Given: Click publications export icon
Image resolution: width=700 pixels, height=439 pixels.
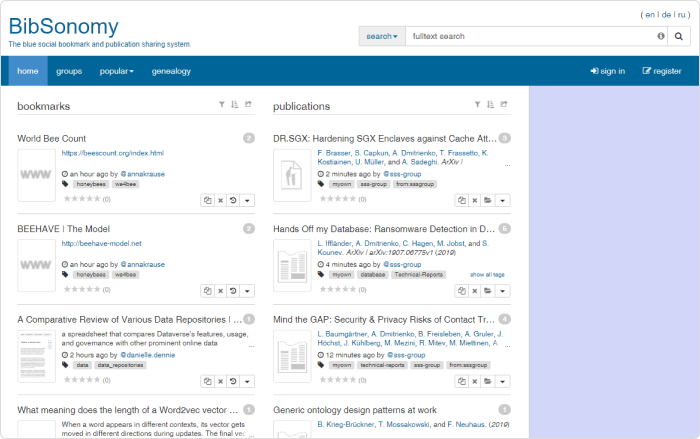Looking at the screenshot, I should (504, 104).
